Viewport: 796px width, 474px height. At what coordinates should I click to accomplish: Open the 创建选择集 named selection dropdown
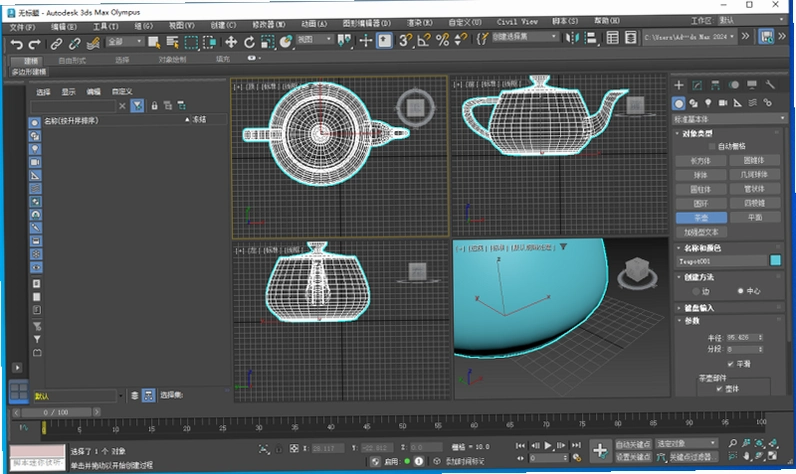coord(525,37)
